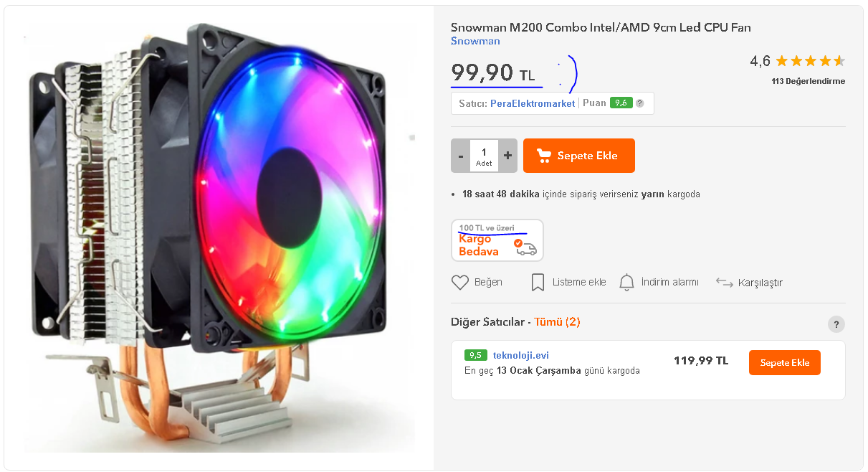Image resolution: width=868 pixels, height=472 pixels.
Task: Click the Kargo Bedava truck badge
Action: pos(497,240)
